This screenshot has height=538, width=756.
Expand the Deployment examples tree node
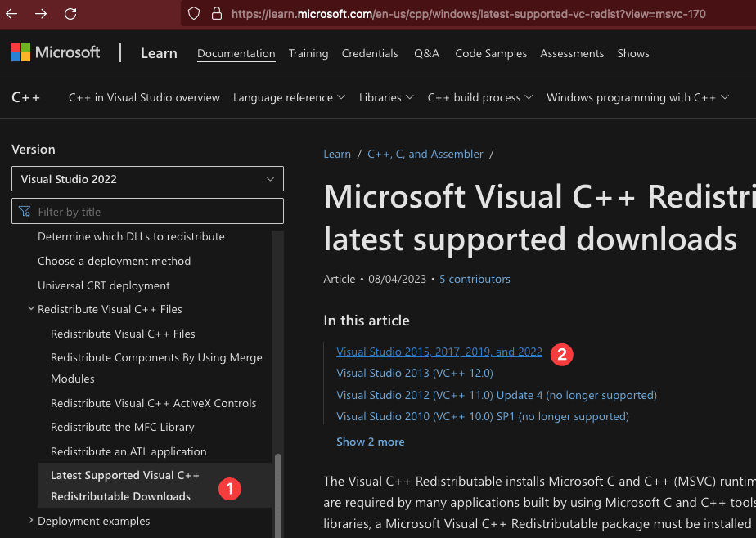pos(31,521)
